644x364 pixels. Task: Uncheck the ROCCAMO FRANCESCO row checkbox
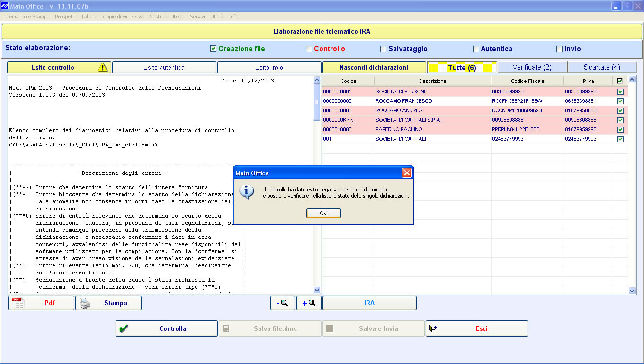[x=620, y=101]
